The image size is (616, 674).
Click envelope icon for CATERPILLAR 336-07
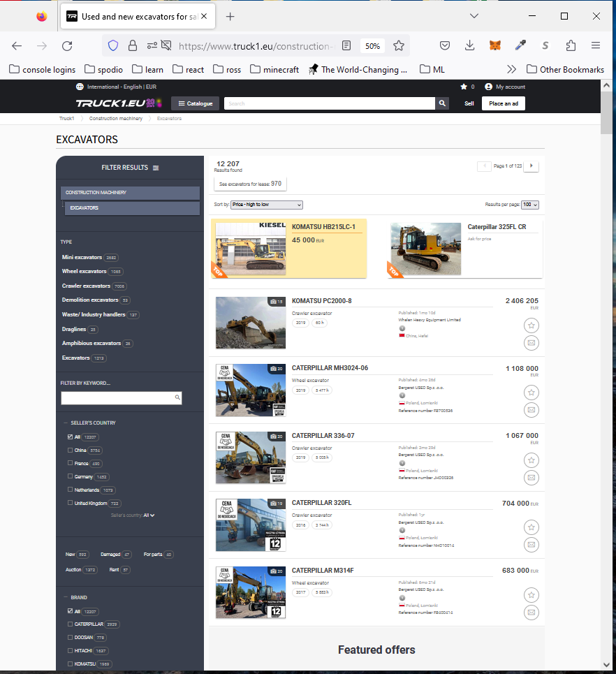click(x=531, y=478)
